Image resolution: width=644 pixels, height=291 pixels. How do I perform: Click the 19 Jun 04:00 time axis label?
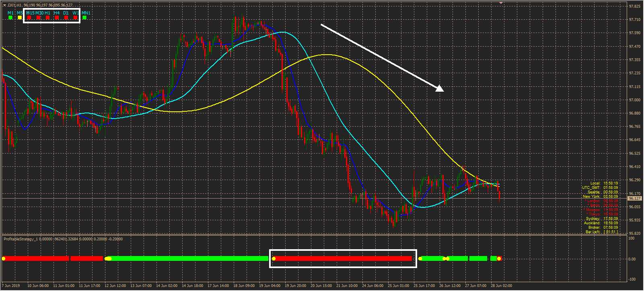coord(270,286)
